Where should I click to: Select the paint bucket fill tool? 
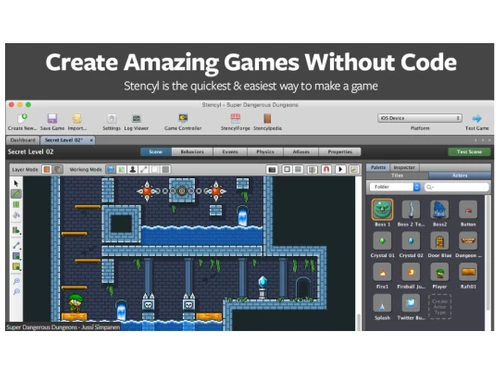[16, 215]
